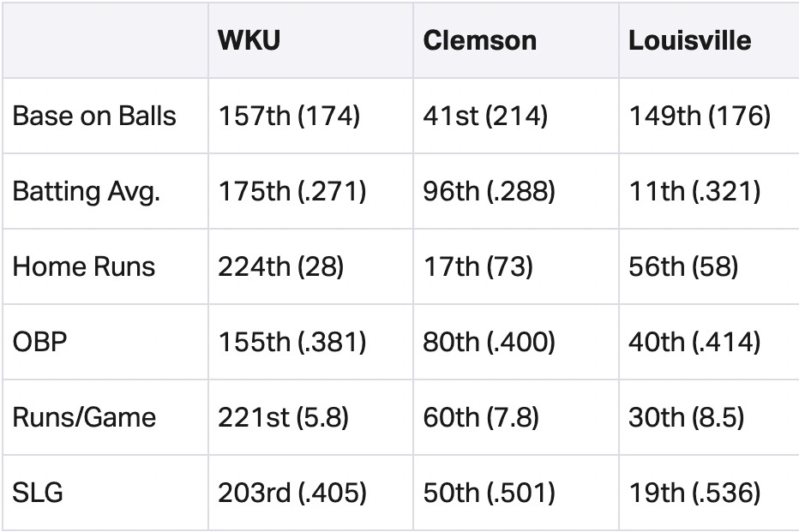Screen dimensions: 799x532
Task: Click WKU's 221st (5.8) runs cell
Action: 283,417
